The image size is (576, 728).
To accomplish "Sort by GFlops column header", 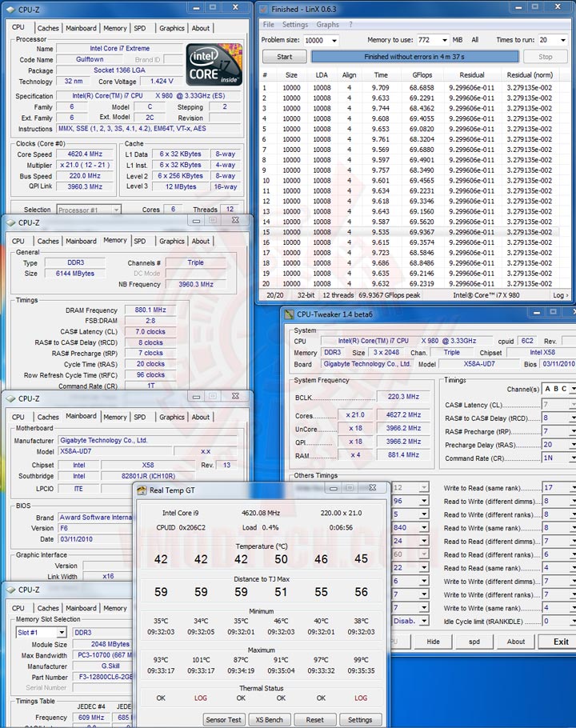I will pyautogui.click(x=422, y=75).
